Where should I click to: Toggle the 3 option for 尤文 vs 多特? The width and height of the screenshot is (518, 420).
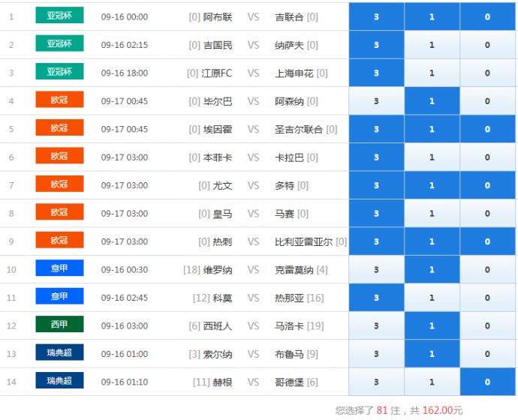pyautogui.click(x=376, y=186)
